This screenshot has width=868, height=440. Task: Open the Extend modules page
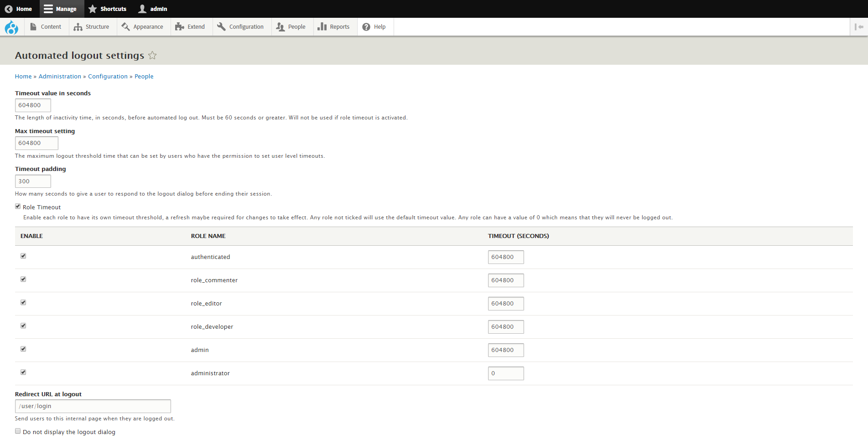click(191, 27)
